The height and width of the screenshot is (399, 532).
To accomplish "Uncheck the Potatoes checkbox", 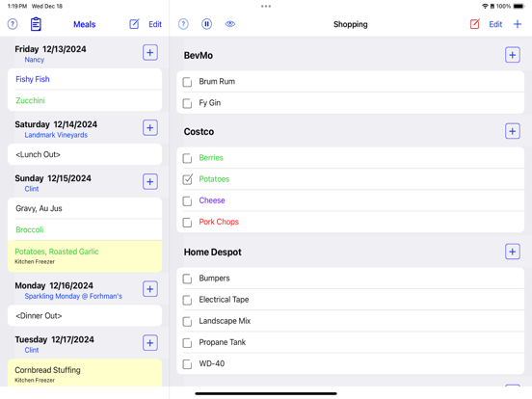I will coord(187,179).
